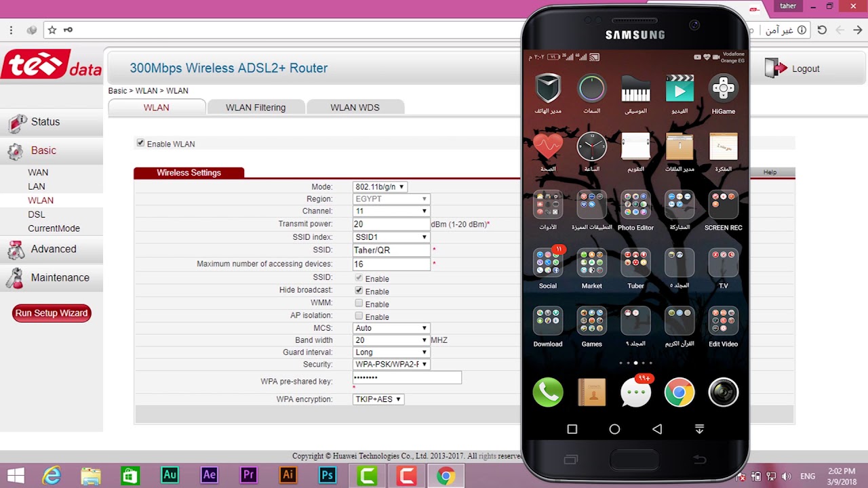The image size is (868, 488).
Task: Toggle the Enable WLAN checkbox
Action: point(140,143)
